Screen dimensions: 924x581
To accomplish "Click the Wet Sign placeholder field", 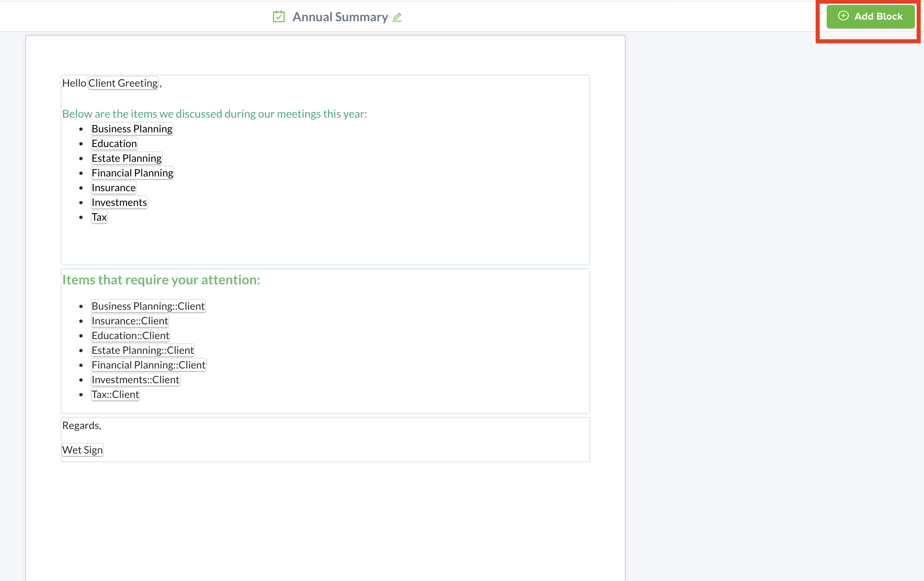I will [82, 450].
